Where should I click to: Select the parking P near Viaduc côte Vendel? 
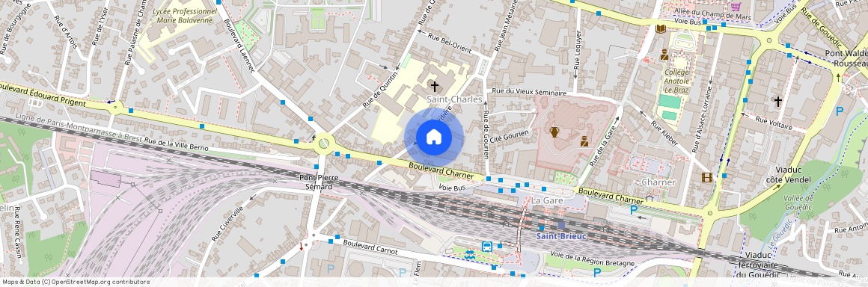coord(840,111)
